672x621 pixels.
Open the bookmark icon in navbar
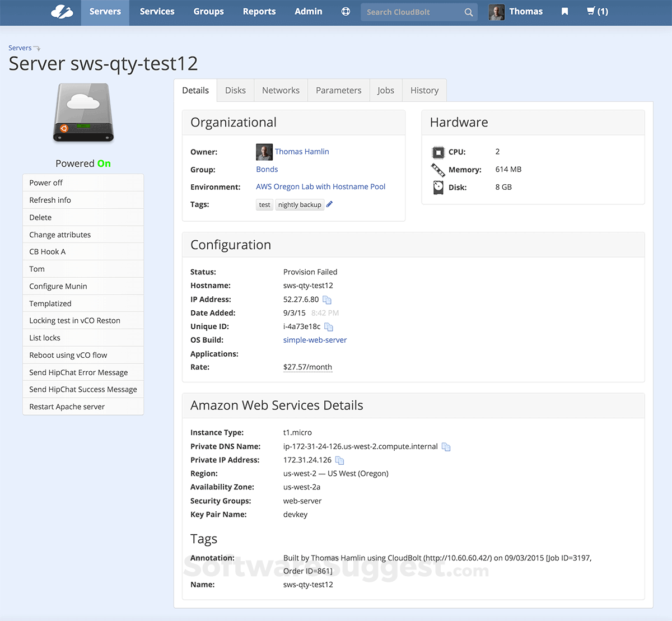(x=564, y=12)
